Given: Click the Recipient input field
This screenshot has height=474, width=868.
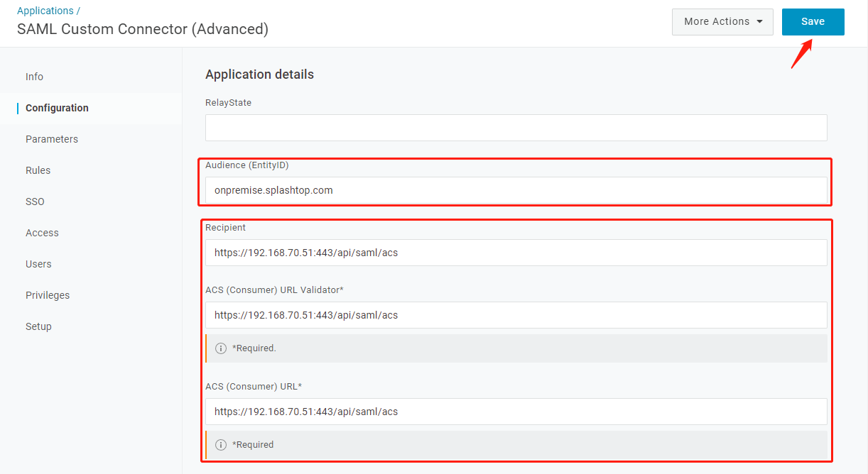Looking at the screenshot, I should 516,253.
